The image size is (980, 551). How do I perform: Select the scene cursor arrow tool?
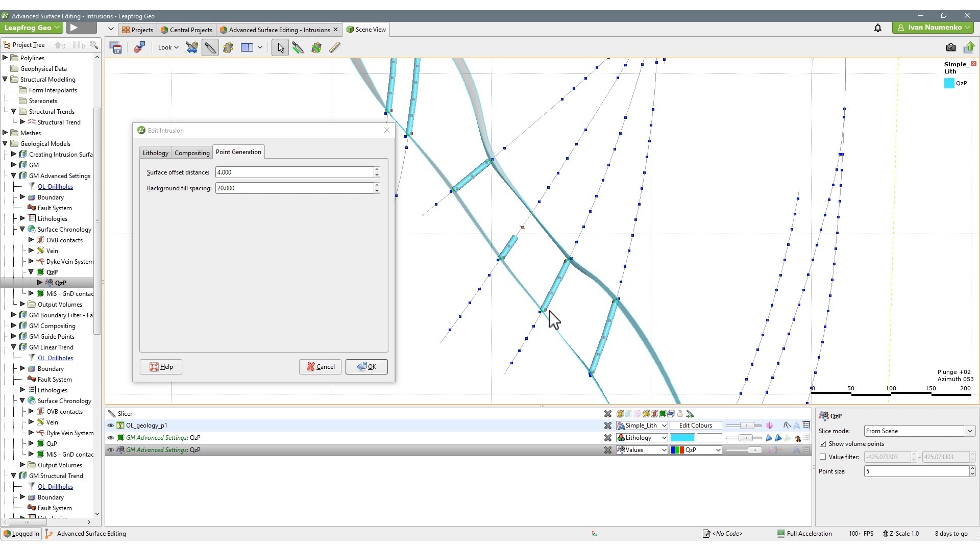point(280,47)
